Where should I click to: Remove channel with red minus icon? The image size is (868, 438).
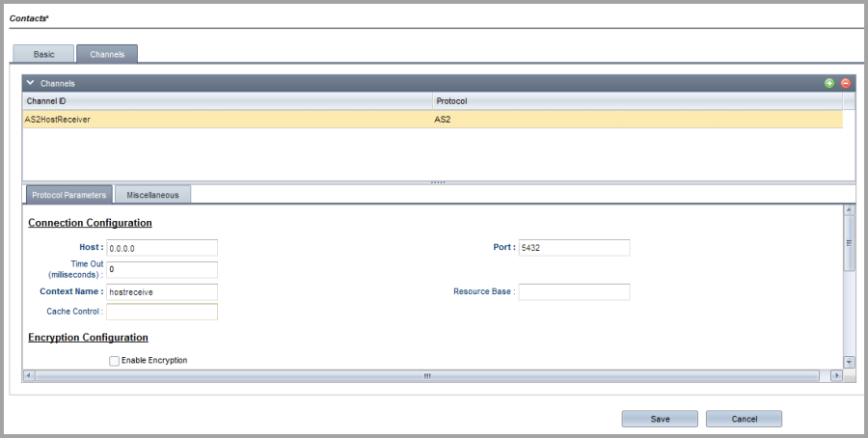coord(845,84)
